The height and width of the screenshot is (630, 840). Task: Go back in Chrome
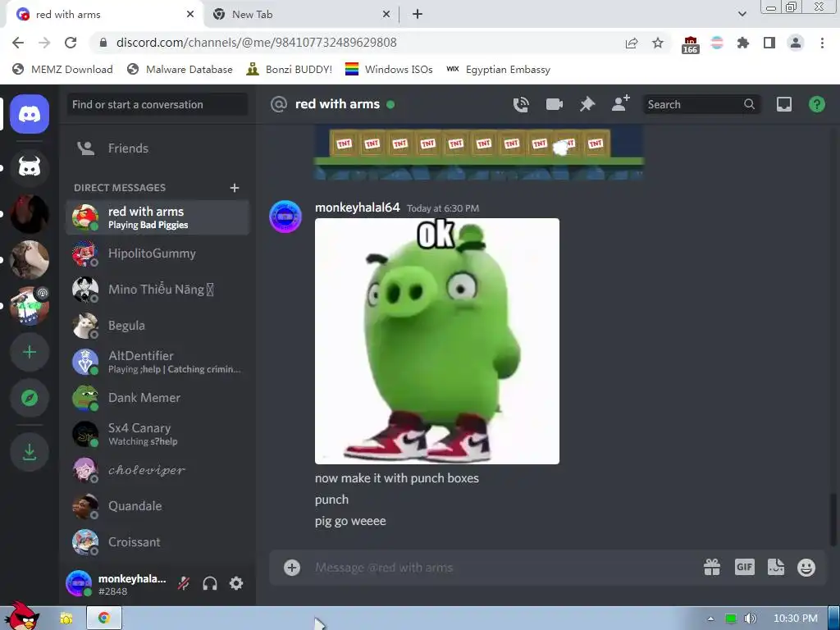[x=18, y=43]
